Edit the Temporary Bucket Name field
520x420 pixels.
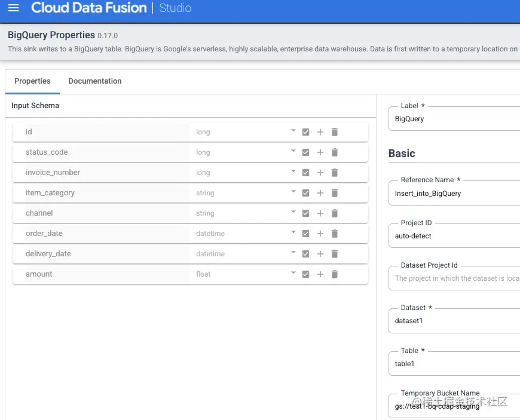pyautogui.click(x=454, y=406)
